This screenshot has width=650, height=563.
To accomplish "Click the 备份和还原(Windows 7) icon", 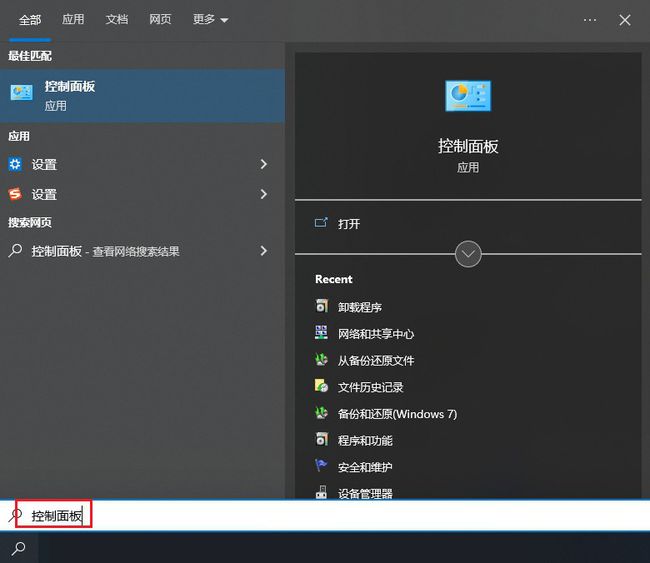I will [321, 413].
